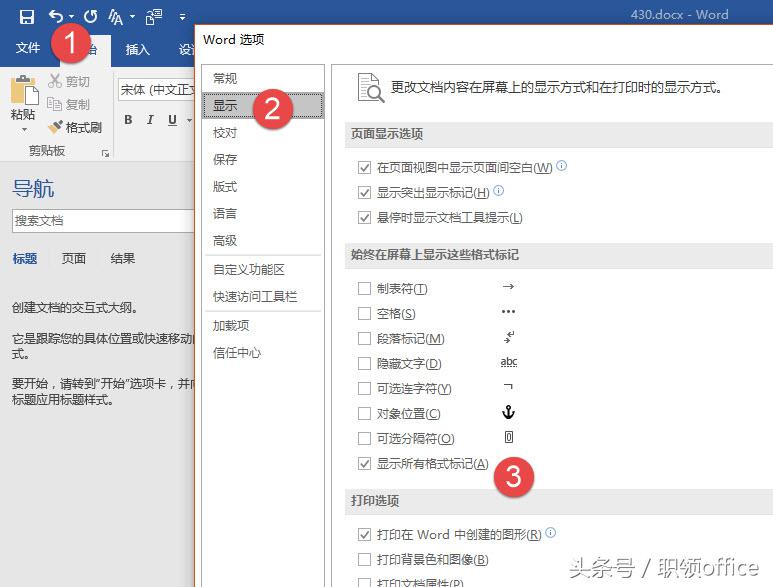
Task: Click the text formatting A icon in quick access
Action: point(116,17)
